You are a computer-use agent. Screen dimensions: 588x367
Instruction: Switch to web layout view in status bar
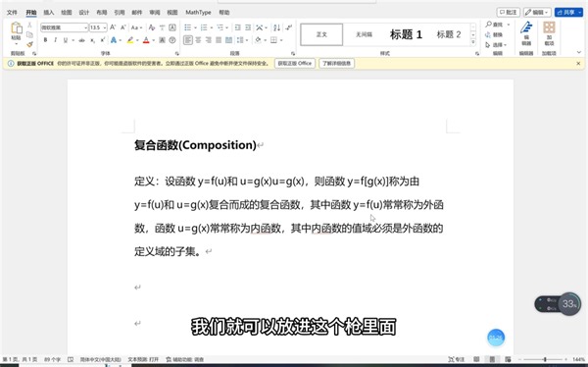click(x=508, y=359)
